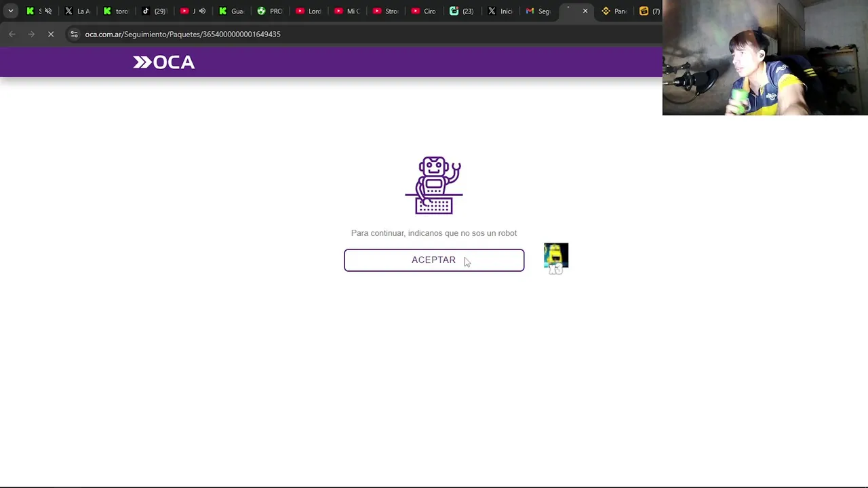
Task: Switch to the (7) tab
Action: coord(650,11)
